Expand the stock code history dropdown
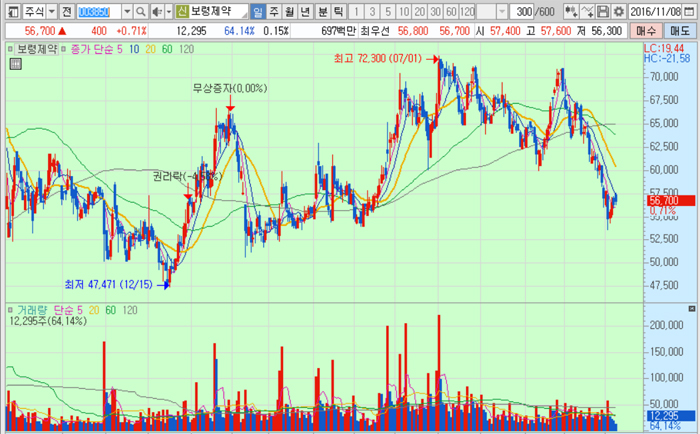Screen dimensions: 700x434 tap(127, 11)
